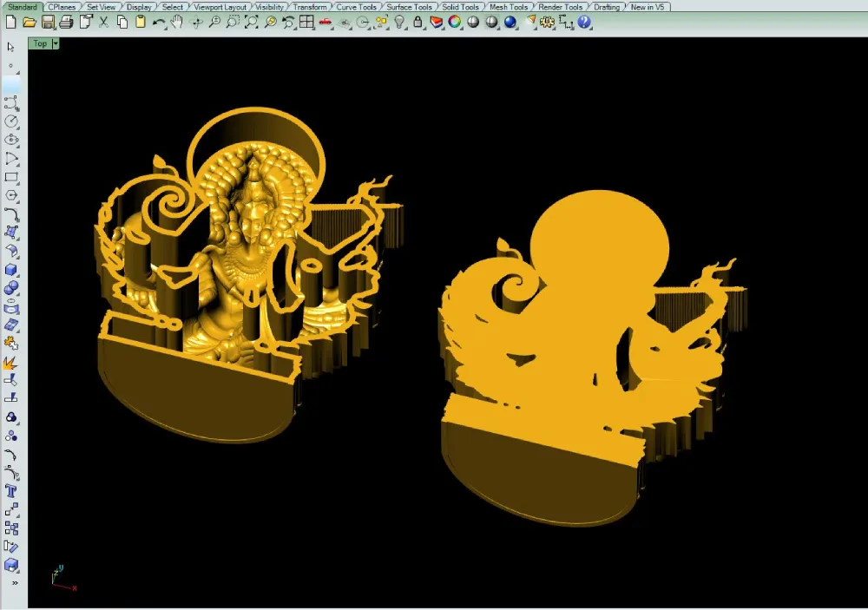Switch to Mesh Tools tab
Screen dimensions: 868x610
point(508,7)
